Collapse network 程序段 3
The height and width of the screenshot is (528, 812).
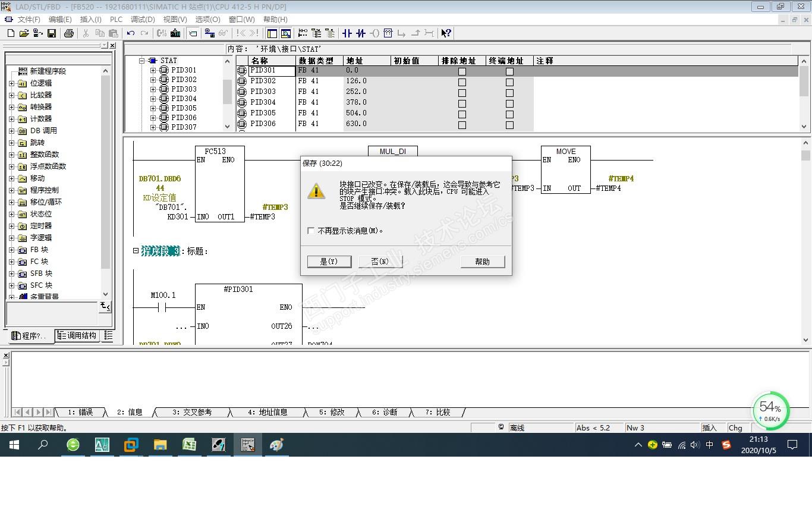pos(136,251)
